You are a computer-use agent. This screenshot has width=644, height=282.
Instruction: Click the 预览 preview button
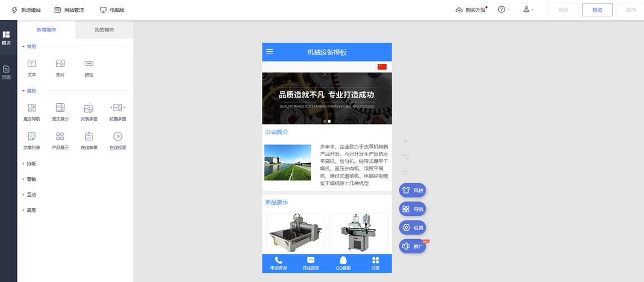point(597,10)
